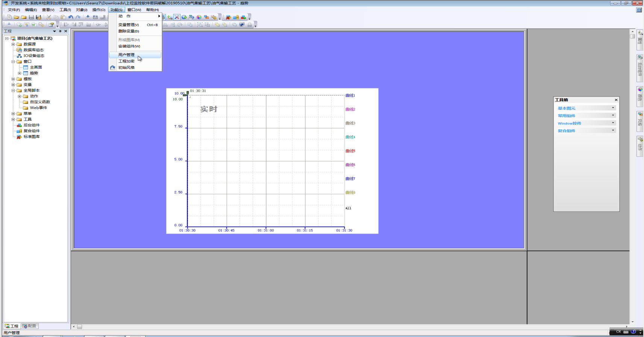Click the Undo arrow icon
The image size is (644, 337).
tap(71, 17)
